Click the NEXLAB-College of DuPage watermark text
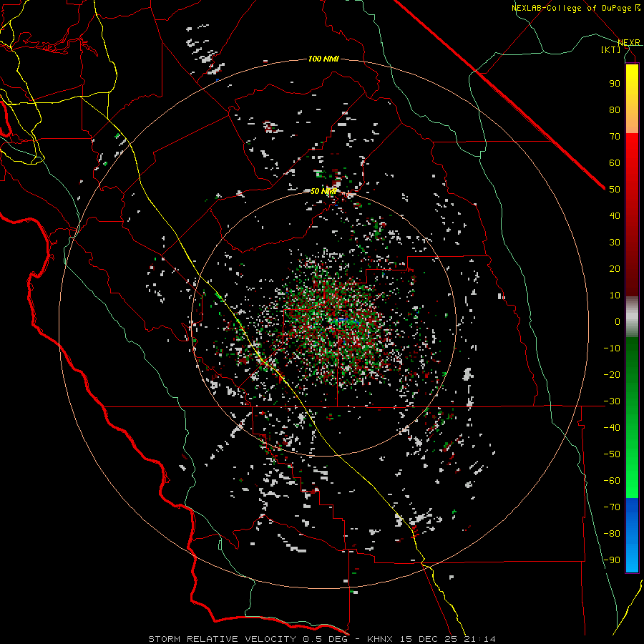Screen dimensions: 644x644 (x=575, y=8)
